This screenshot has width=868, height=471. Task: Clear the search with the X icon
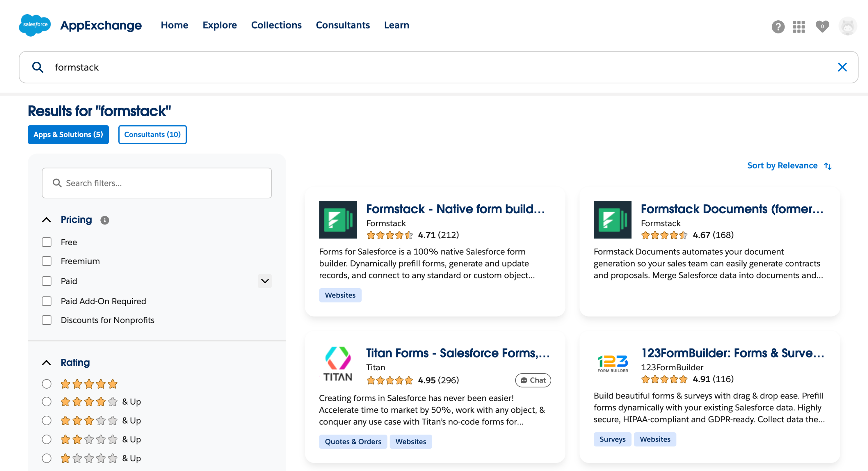click(842, 67)
